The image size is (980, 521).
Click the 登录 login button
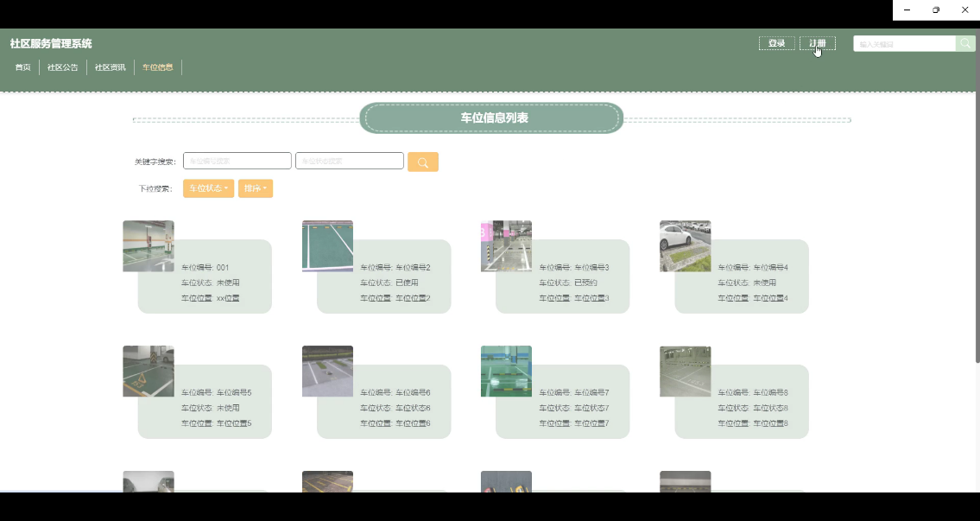776,43
